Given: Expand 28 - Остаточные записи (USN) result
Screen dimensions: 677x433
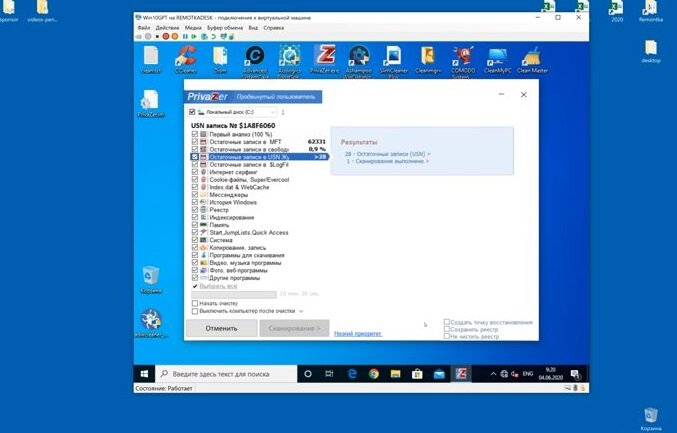Looking at the screenshot, I should (x=388, y=154).
